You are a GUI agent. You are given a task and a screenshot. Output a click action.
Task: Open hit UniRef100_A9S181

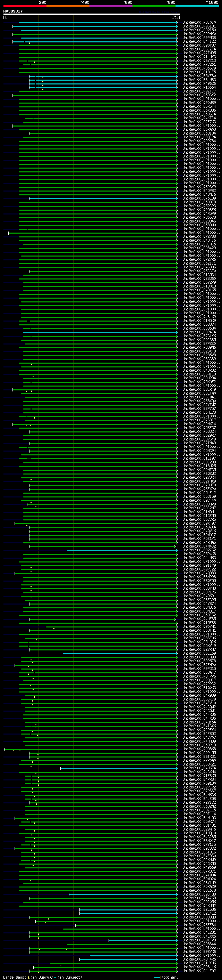(x=199, y=26)
